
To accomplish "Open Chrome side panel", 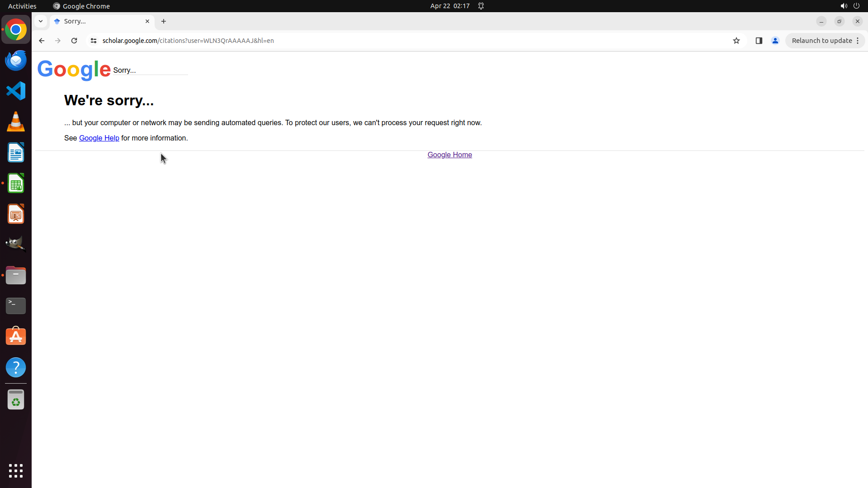I will click(759, 41).
